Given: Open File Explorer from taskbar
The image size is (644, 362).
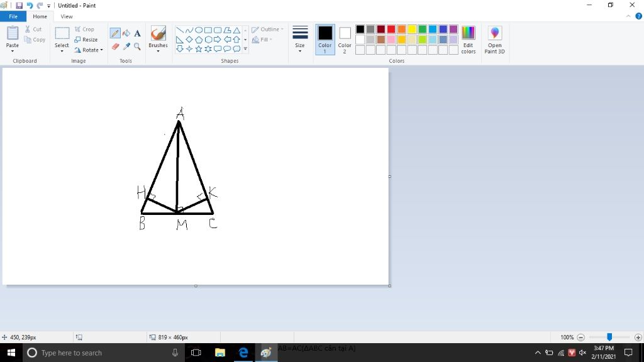Looking at the screenshot, I should [x=219, y=353].
